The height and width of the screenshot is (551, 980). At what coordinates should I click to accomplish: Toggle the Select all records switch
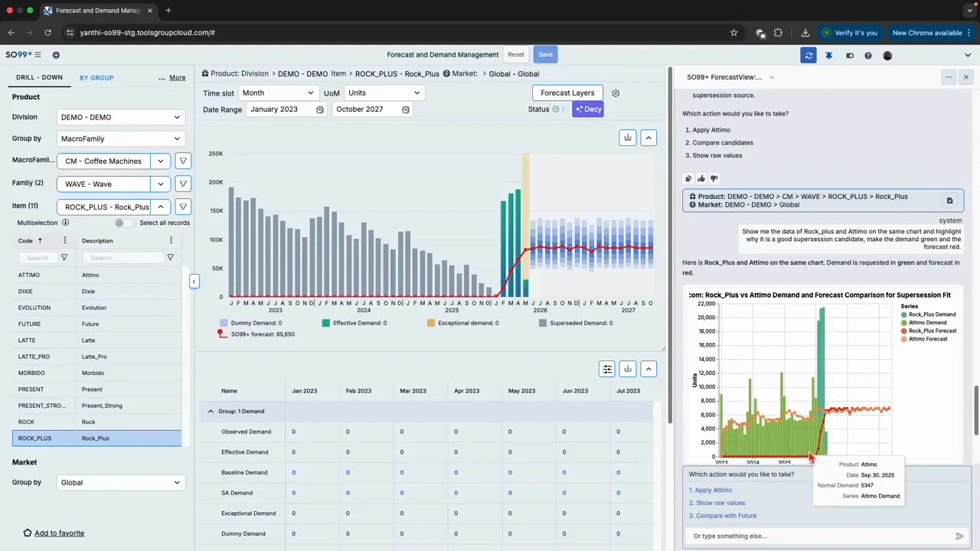123,223
